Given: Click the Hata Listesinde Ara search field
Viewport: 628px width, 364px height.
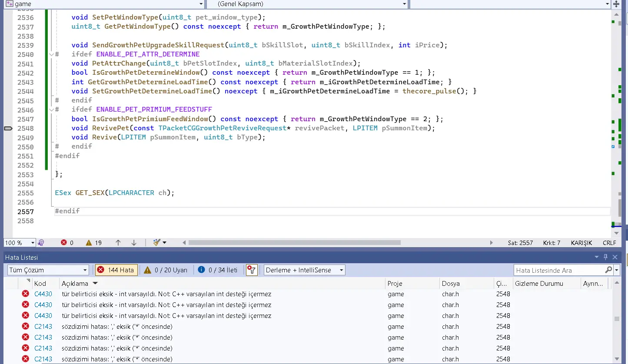Looking at the screenshot, I should 558,270.
